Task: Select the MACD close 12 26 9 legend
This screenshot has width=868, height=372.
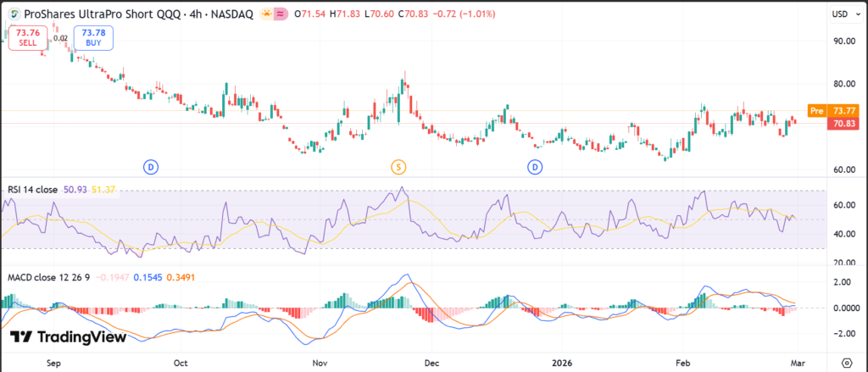Action: coord(47,277)
